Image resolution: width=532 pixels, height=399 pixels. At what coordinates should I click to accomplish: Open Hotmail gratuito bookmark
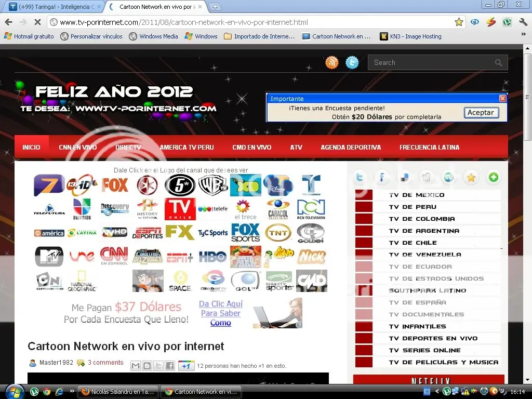click(29, 36)
